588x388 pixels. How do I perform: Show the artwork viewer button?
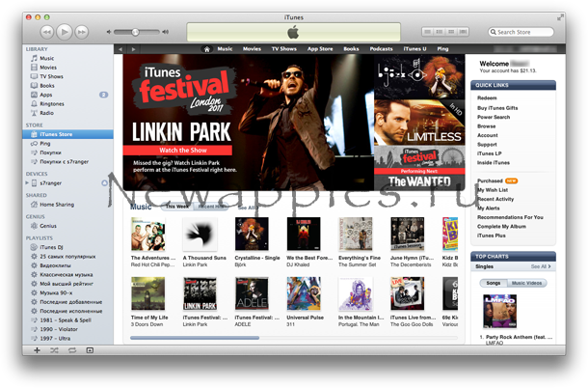[x=90, y=350]
